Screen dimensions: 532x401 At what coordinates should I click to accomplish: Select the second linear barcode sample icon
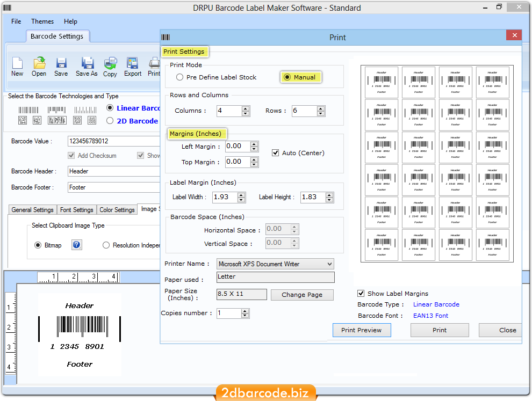point(56,110)
